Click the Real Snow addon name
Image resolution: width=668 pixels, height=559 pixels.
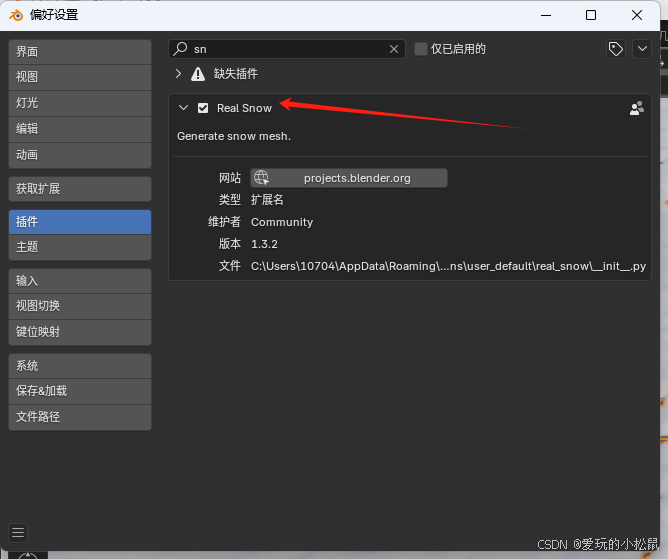click(244, 108)
